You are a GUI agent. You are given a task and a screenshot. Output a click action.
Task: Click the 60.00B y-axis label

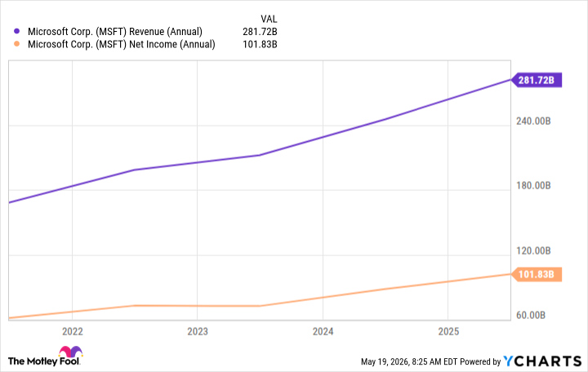(x=531, y=315)
